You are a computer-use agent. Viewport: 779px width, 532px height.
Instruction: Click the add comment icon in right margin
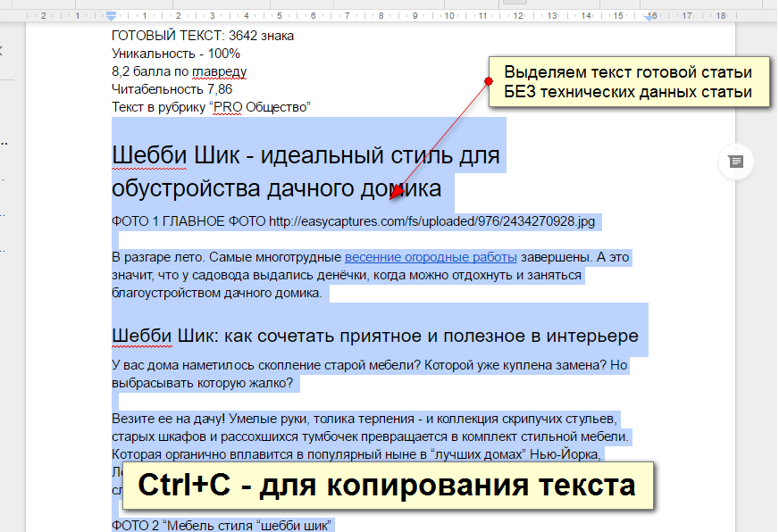(735, 162)
